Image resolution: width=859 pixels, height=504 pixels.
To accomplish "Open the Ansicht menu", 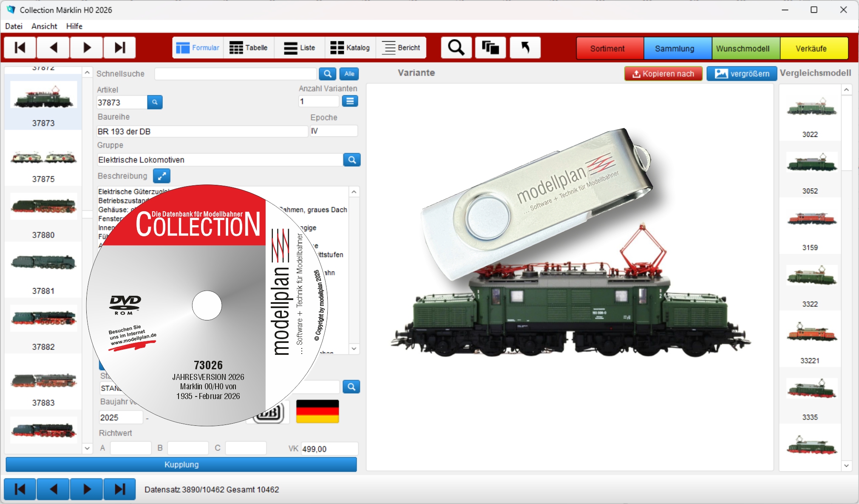I will pos(44,26).
